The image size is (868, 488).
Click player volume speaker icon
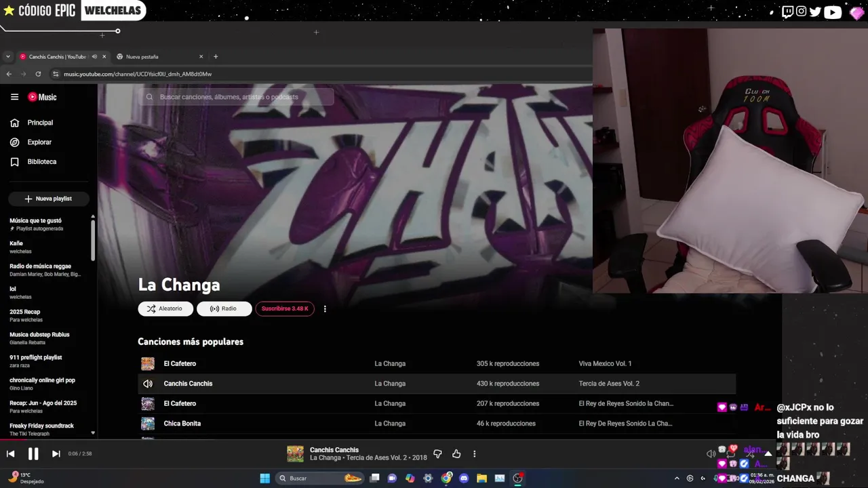711,454
